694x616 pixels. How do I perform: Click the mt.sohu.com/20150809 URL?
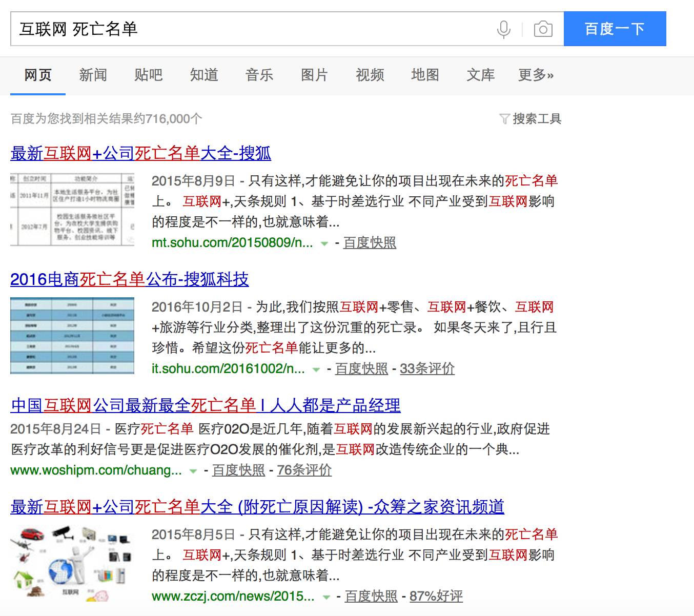(232, 242)
